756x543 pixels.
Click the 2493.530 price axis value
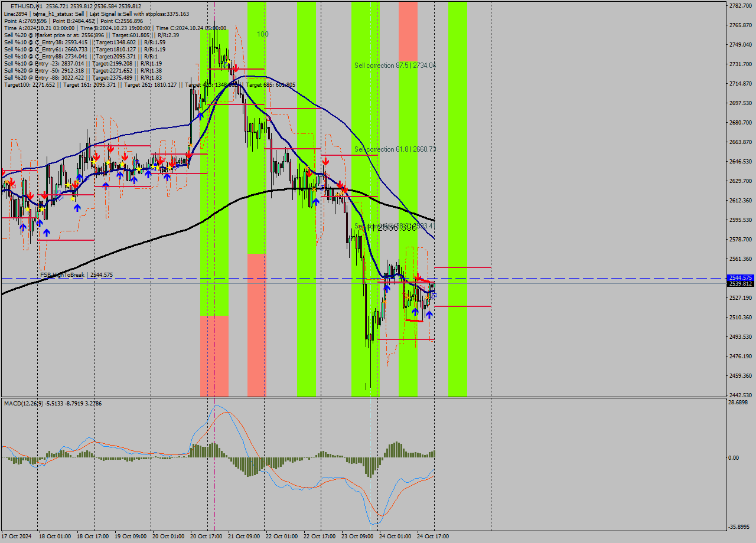(741, 336)
